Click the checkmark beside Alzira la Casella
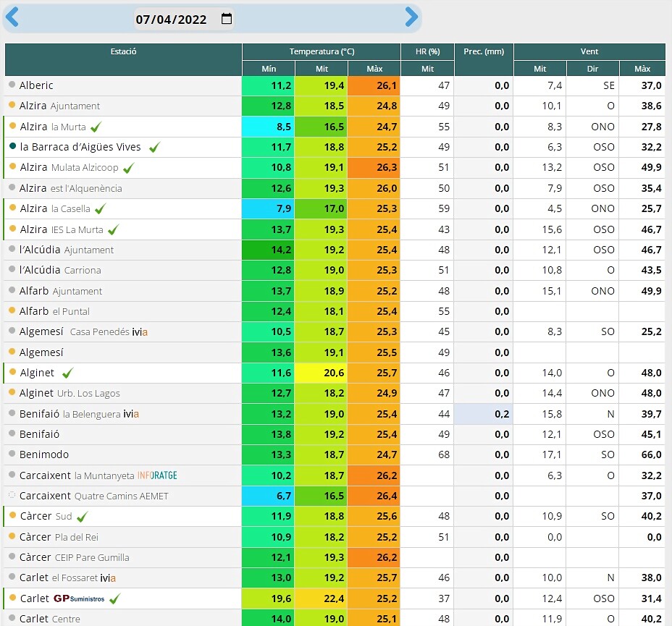The width and height of the screenshot is (672, 626). click(x=100, y=209)
